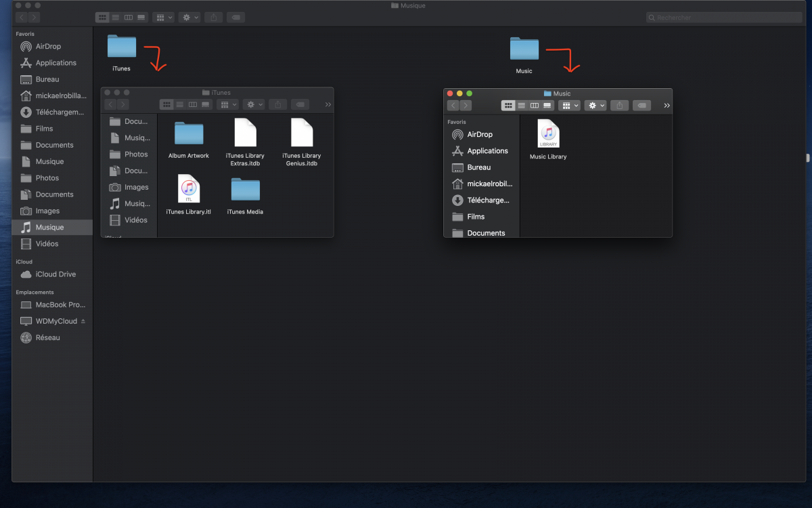Select Documents in the Music window sidebar
The height and width of the screenshot is (508, 812).
486,232
